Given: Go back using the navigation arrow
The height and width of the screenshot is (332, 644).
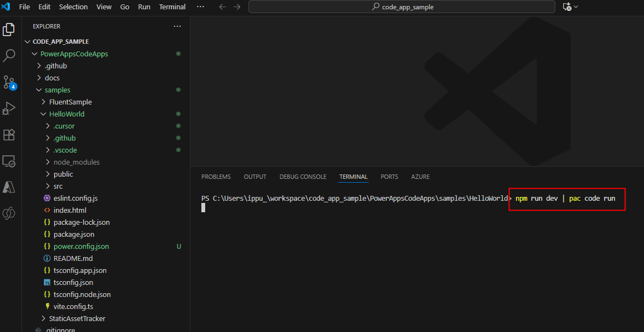Looking at the screenshot, I should 223,7.
